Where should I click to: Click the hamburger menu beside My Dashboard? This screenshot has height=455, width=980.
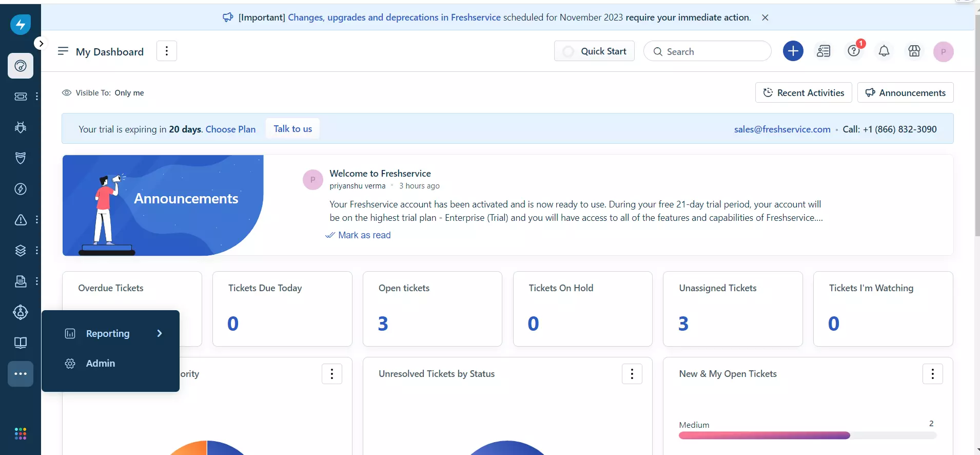tap(63, 51)
